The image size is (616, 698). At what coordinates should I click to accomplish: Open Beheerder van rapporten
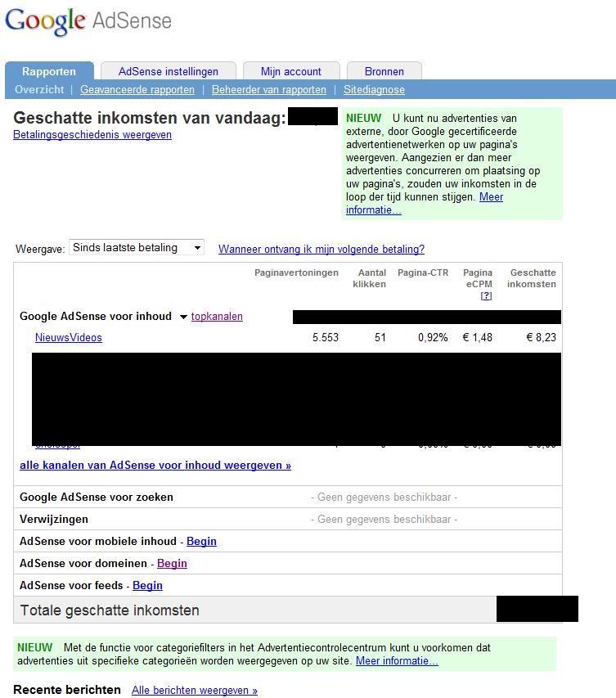269,89
